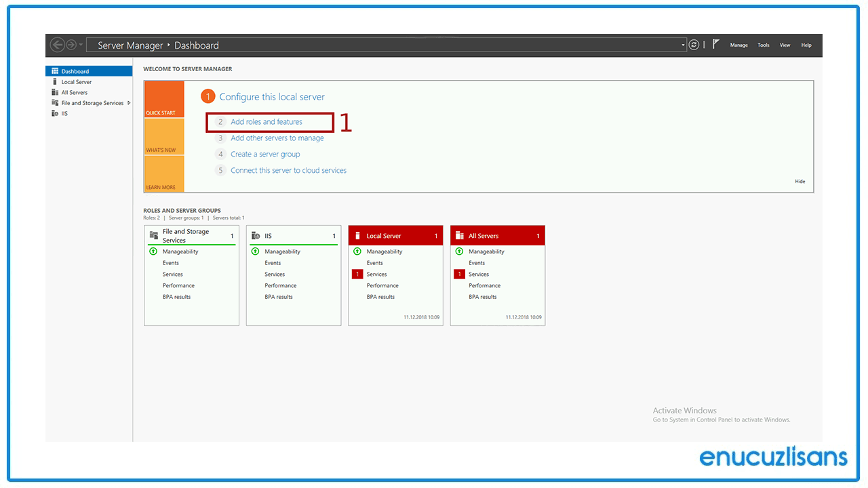Click Manageability icon in File and Storage tile

click(153, 251)
